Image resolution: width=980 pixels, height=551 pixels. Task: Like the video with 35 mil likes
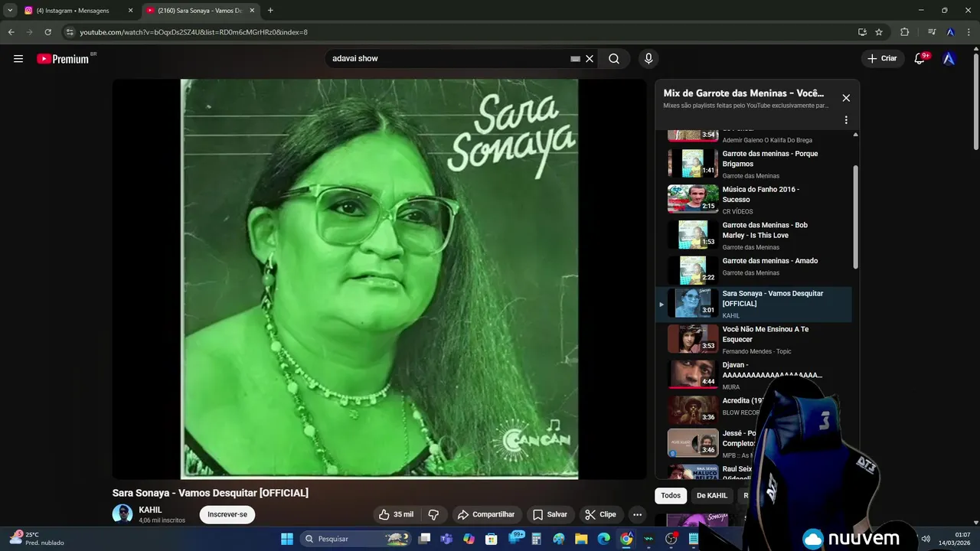pyautogui.click(x=397, y=514)
